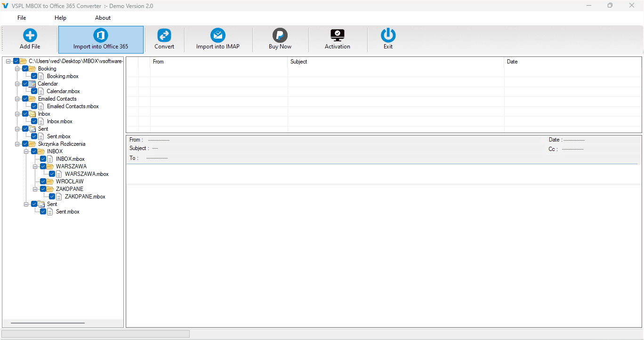Click the Emailed Contacts folder icon
Screen dimensions: 644x340
(32, 99)
